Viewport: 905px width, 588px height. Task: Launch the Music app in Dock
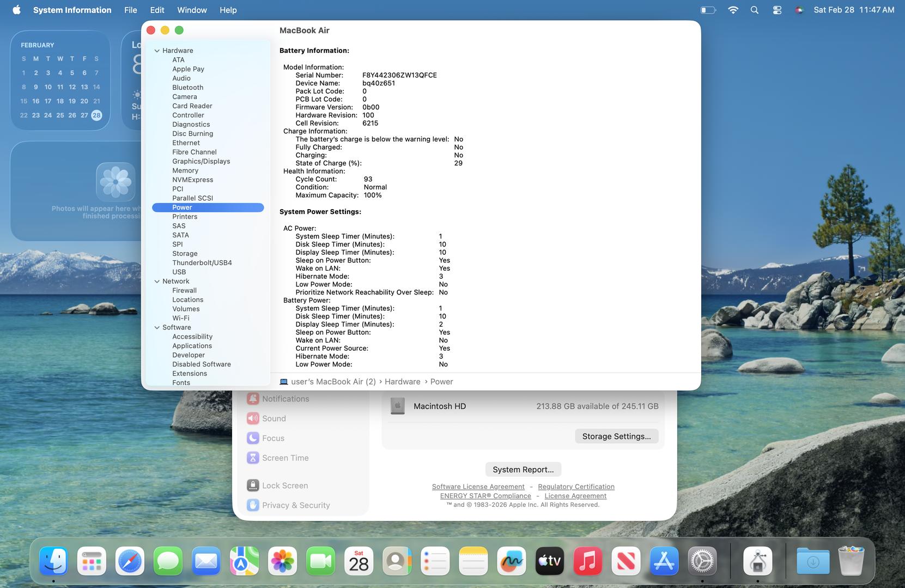click(x=587, y=561)
